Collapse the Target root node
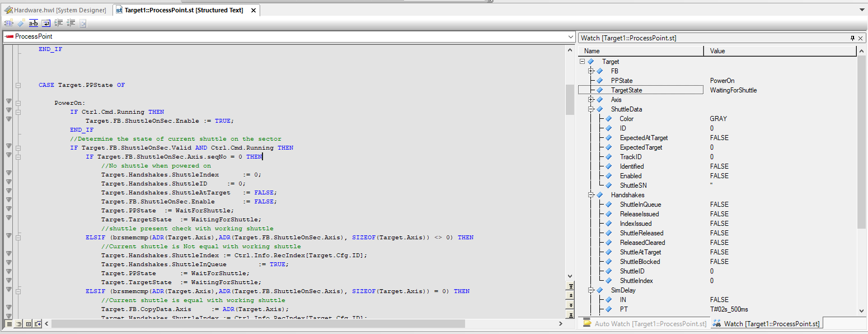The width and height of the screenshot is (868, 334). [x=583, y=62]
